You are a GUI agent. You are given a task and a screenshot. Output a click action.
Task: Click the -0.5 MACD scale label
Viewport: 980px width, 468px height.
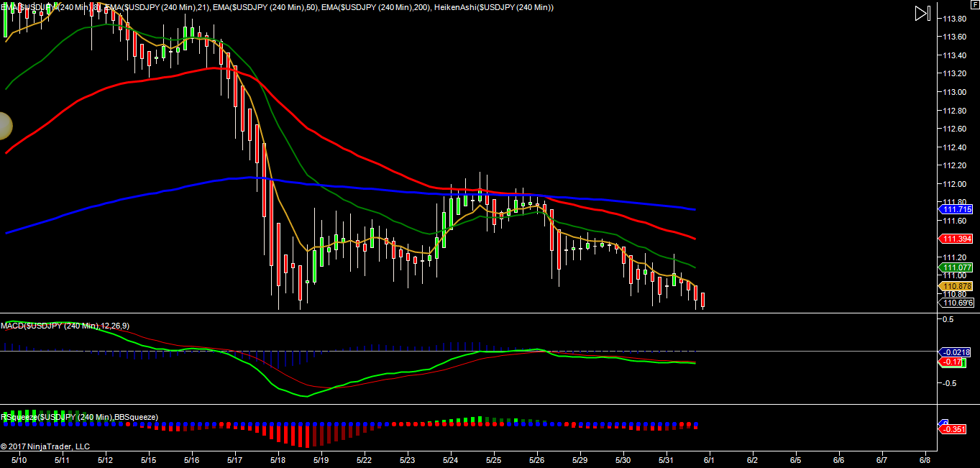(x=949, y=383)
